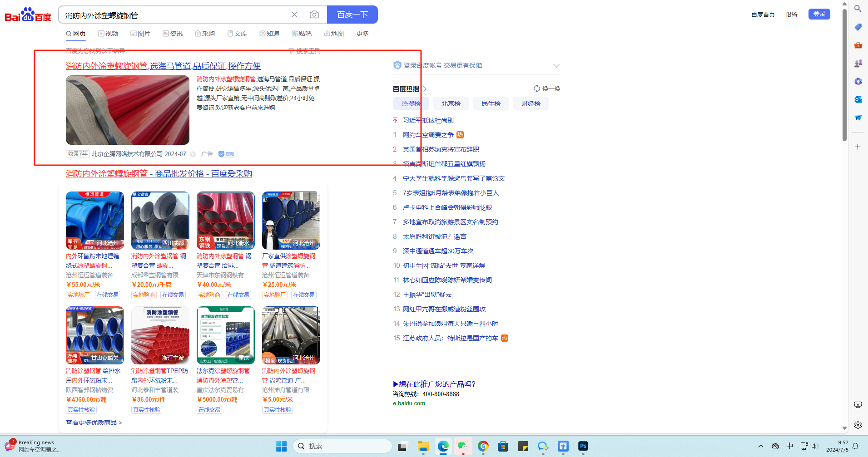Open hot search 太原胜利街被淹？谣言

pos(435,236)
